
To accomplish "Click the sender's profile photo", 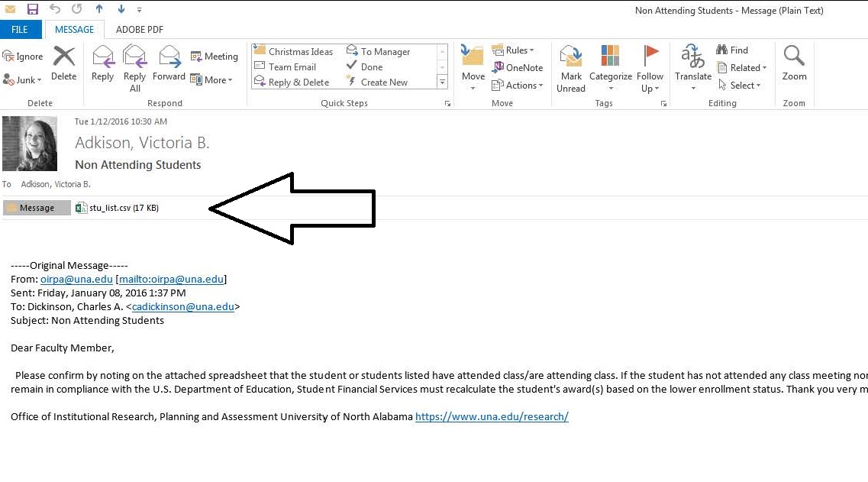I will [30, 144].
